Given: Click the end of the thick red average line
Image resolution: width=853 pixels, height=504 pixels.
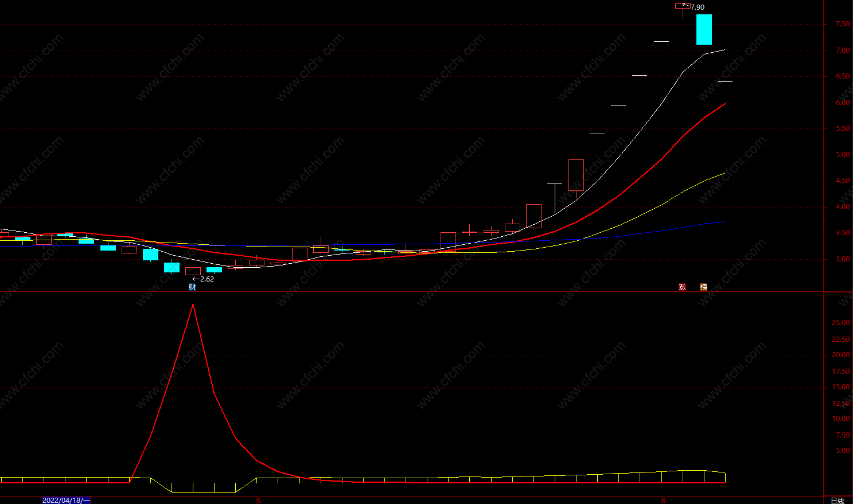Looking at the screenshot, I should point(725,104).
